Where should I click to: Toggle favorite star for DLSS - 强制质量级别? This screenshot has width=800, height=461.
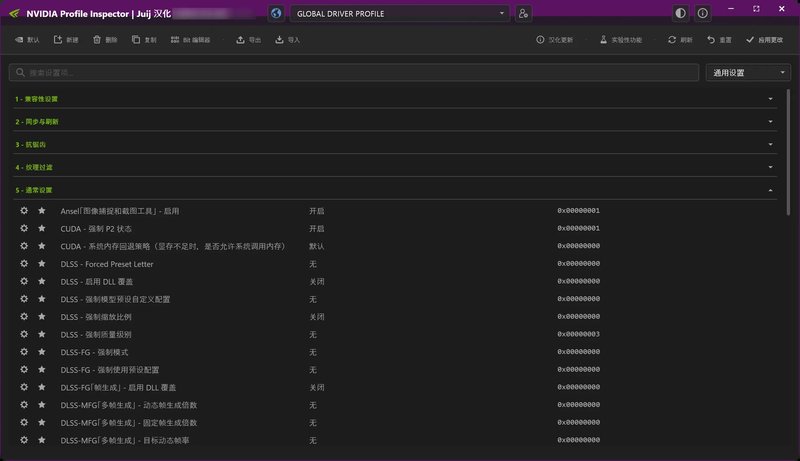pos(42,334)
